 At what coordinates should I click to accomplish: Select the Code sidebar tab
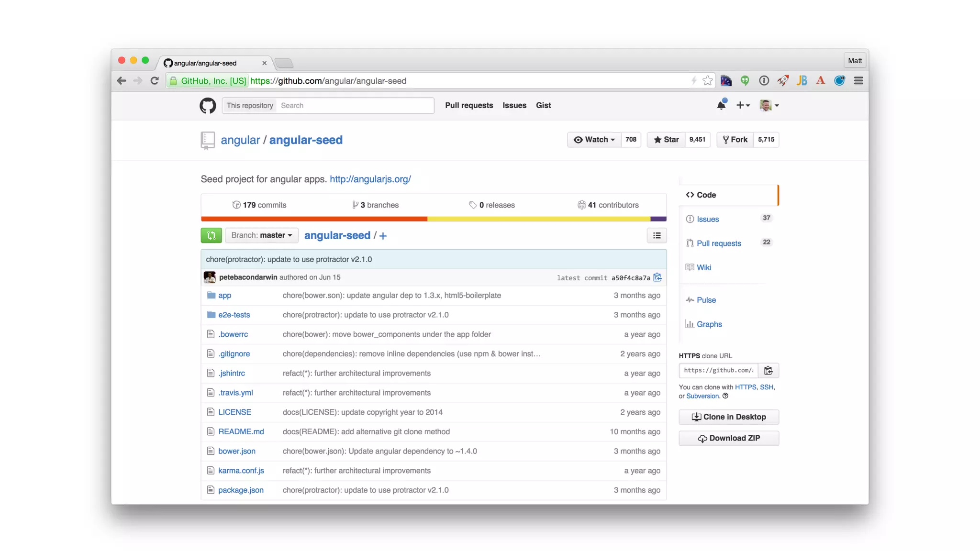pyautogui.click(x=728, y=195)
